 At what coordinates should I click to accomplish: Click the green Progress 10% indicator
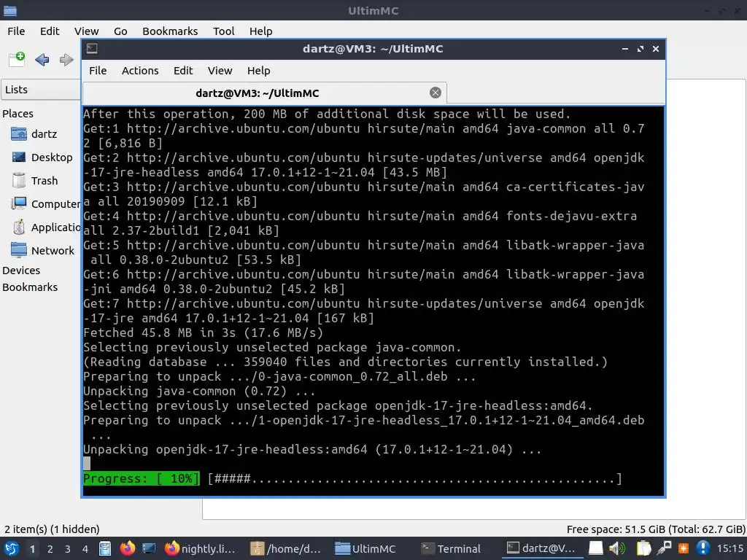pyautogui.click(x=141, y=478)
